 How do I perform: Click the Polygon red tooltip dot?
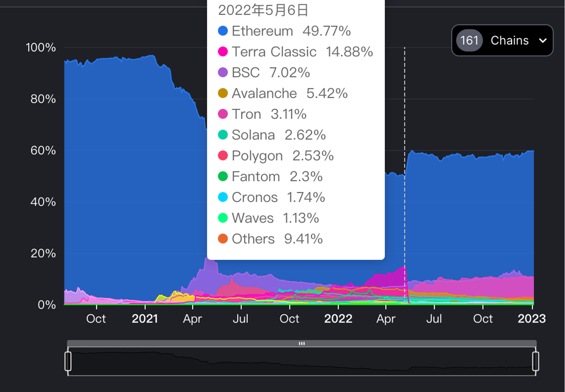pyautogui.click(x=223, y=156)
